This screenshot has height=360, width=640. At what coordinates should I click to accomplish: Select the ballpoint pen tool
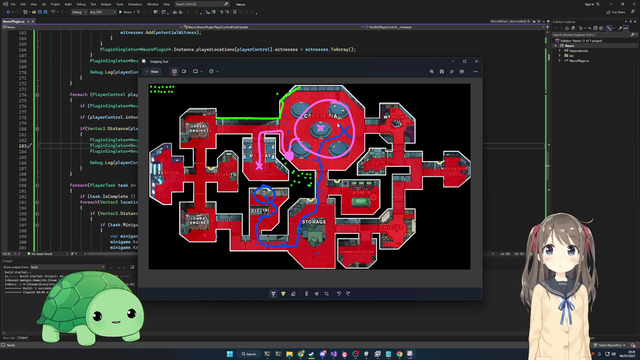(x=273, y=294)
